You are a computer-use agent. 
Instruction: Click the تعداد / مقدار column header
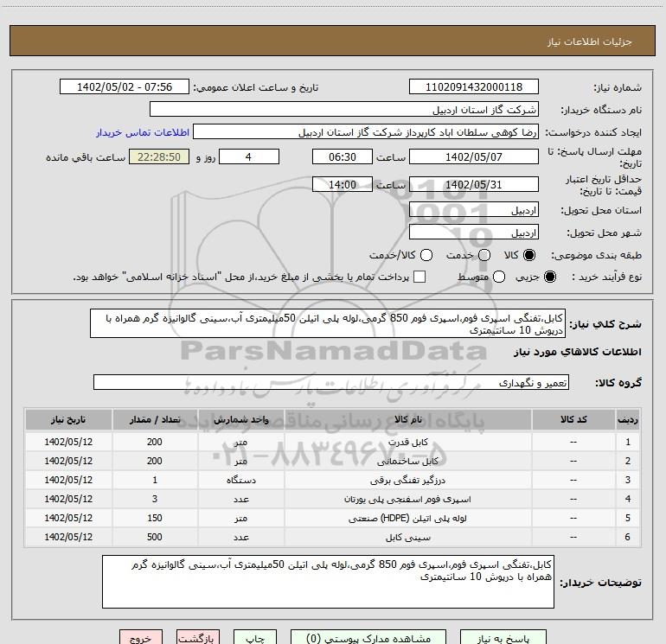pyautogui.click(x=155, y=419)
